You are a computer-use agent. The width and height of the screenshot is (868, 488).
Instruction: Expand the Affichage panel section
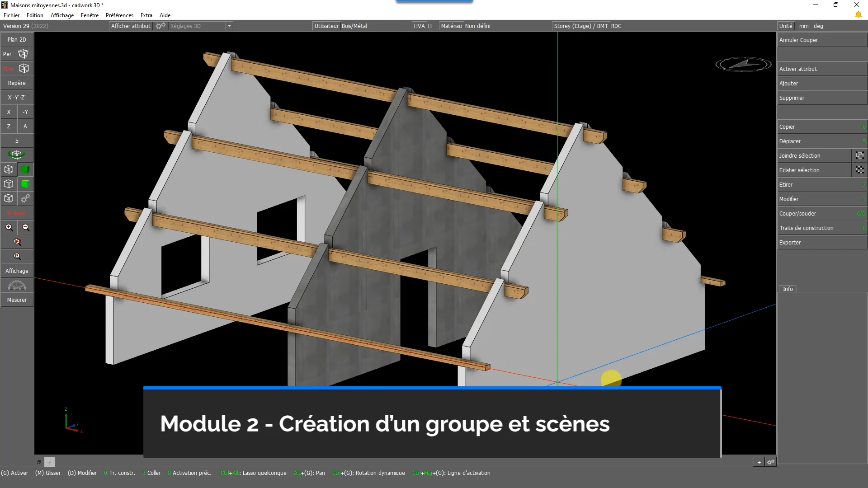(x=17, y=271)
